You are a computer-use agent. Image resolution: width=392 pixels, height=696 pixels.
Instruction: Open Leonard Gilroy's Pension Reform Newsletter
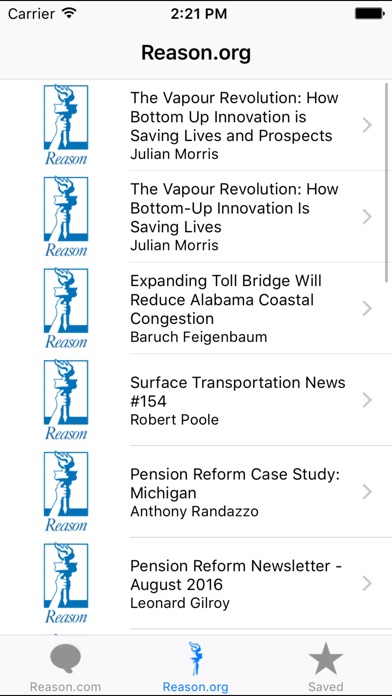pos(196,583)
